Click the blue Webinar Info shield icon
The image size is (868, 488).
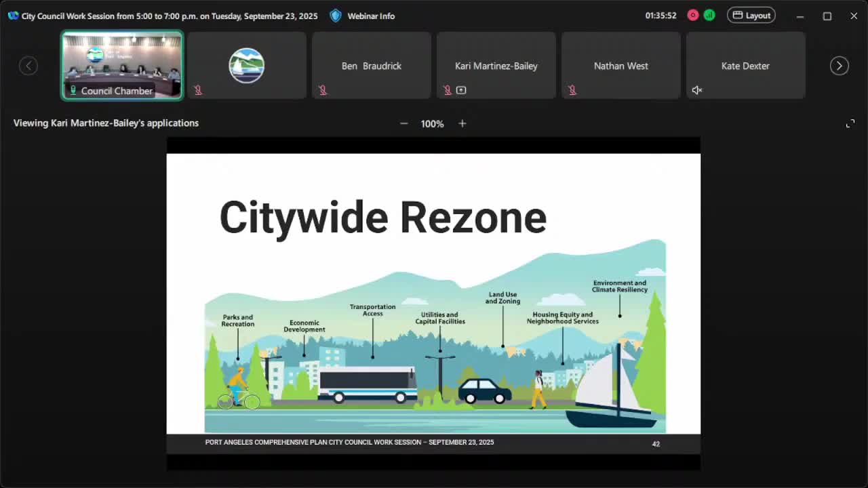pyautogui.click(x=336, y=16)
